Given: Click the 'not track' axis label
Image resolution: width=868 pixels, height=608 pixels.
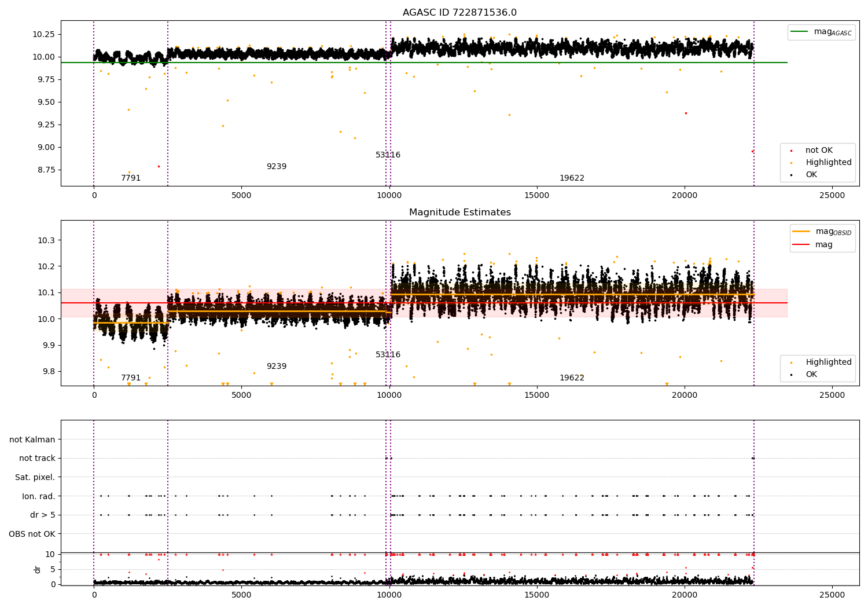Looking at the screenshot, I should pyautogui.click(x=37, y=459).
